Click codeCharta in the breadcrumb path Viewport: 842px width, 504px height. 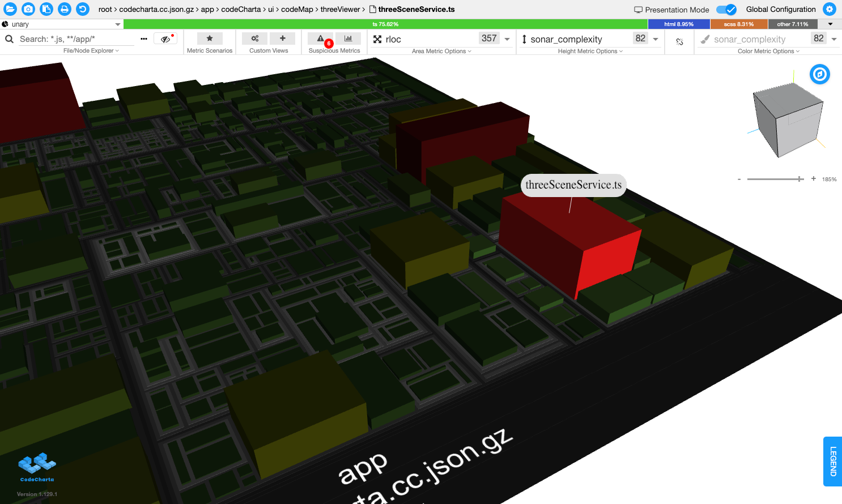point(241,9)
